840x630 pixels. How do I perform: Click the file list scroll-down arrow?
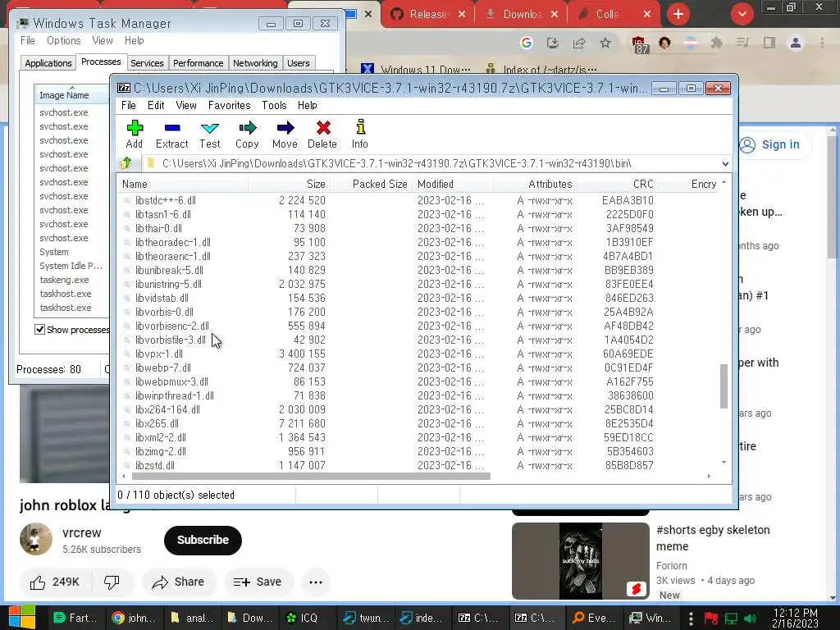coord(724,463)
